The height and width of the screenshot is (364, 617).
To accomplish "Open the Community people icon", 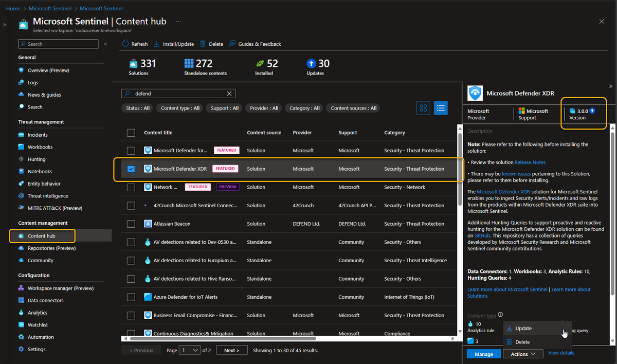I will click(21, 260).
